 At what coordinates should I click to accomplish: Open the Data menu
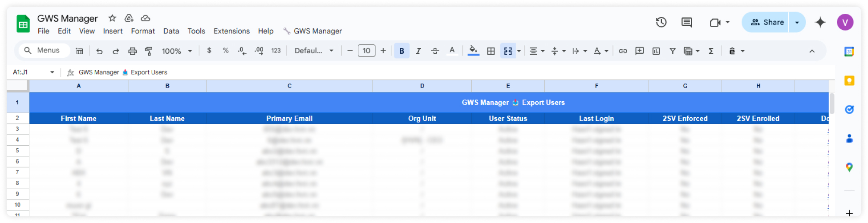click(171, 31)
